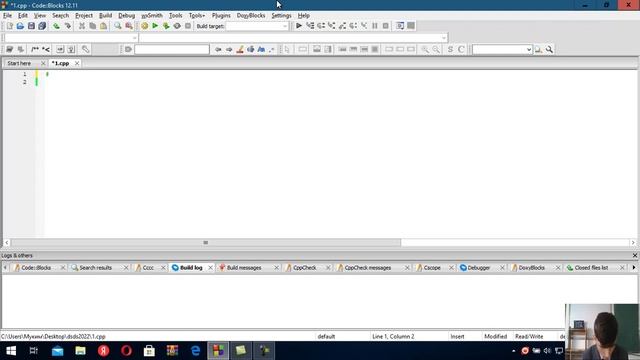Open the Windows Start button
Screen dimensions: 640x360
(11, 351)
